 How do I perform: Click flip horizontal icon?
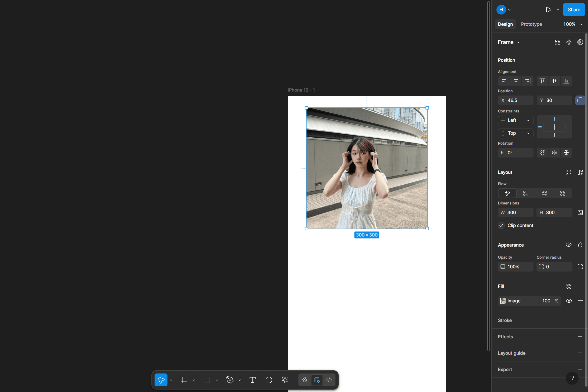(x=554, y=153)
